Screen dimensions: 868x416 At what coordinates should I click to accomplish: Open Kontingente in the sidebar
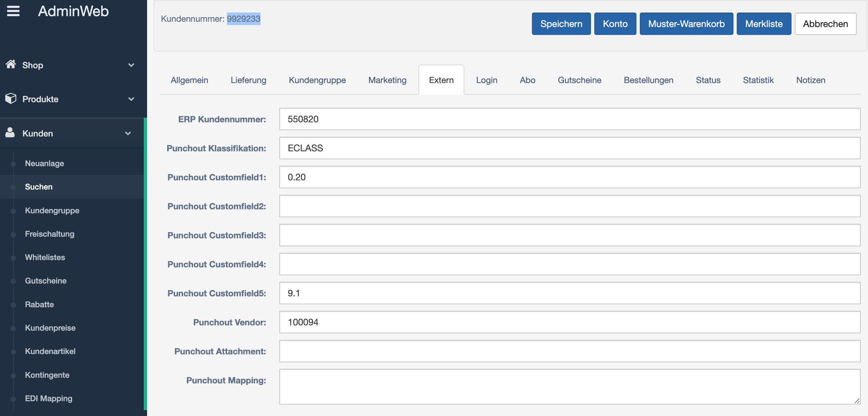[47, 375]
